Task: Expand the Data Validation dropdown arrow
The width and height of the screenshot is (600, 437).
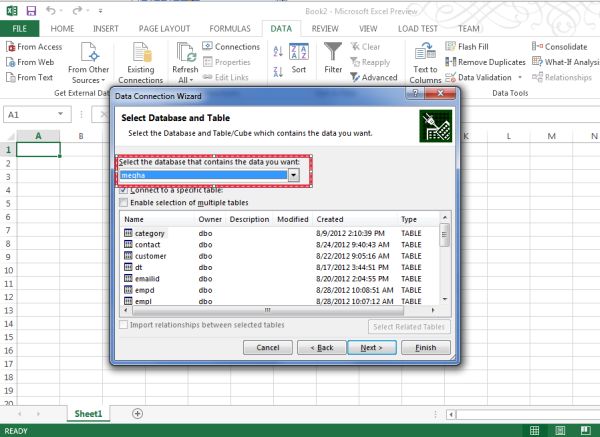Action: point(520,77)
